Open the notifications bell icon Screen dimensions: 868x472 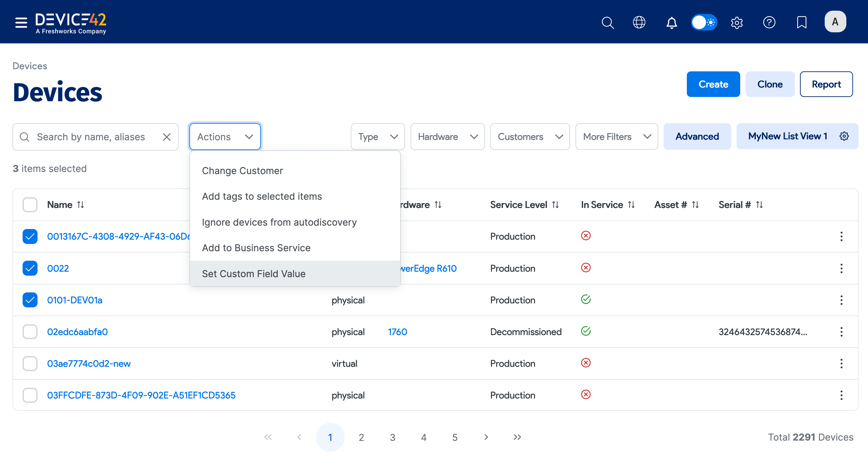[671, 22]
